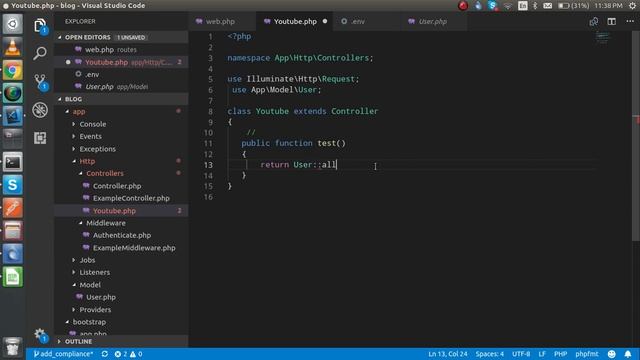Open changes compare icon in editor toolbar

(x=594, y=22)
